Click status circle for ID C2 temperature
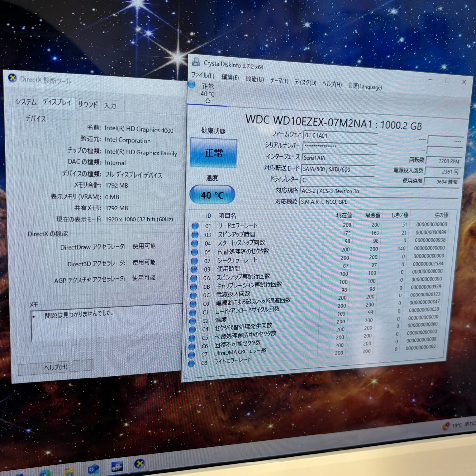The width and height of the screenshot is (476, 476). (192, 321)
